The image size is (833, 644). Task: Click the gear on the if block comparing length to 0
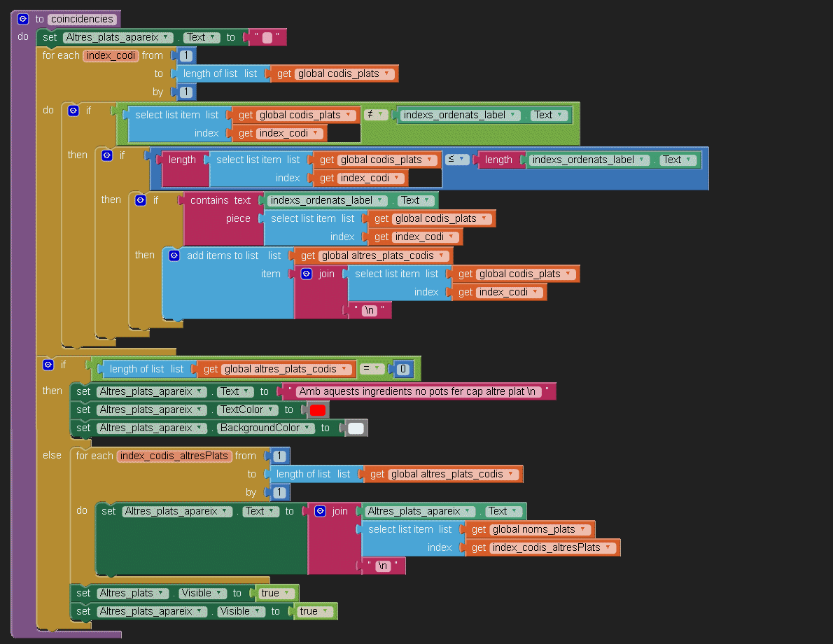coord(48,365)
